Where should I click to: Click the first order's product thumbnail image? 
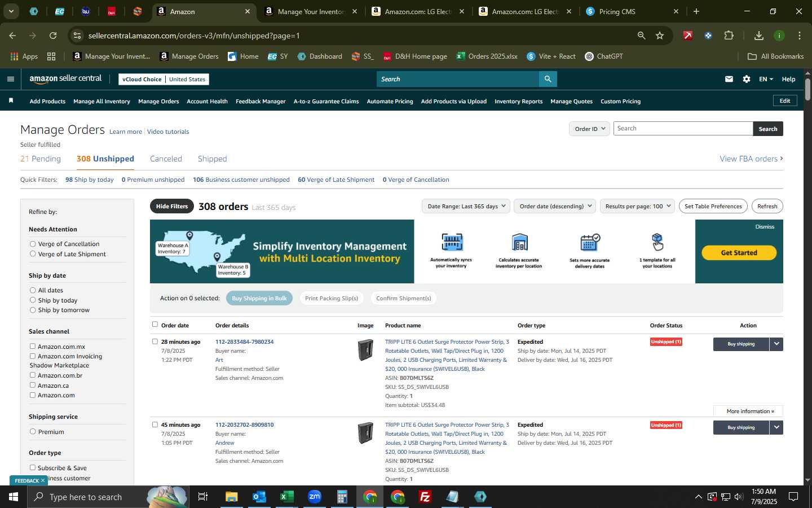365,350
